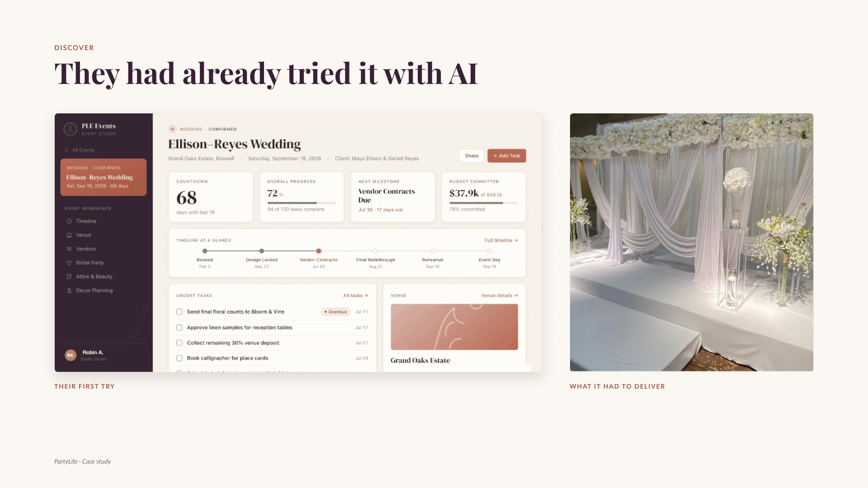The width and height of the screenshot is (868, 488).
Task: Click the Saturday, September 19, 2026 date
Action: 284,159
